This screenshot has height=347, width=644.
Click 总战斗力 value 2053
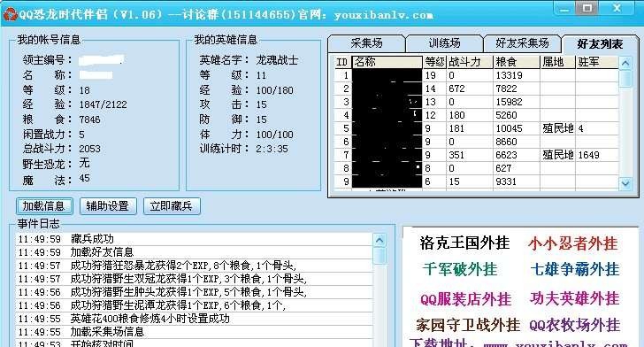[89, 149]
